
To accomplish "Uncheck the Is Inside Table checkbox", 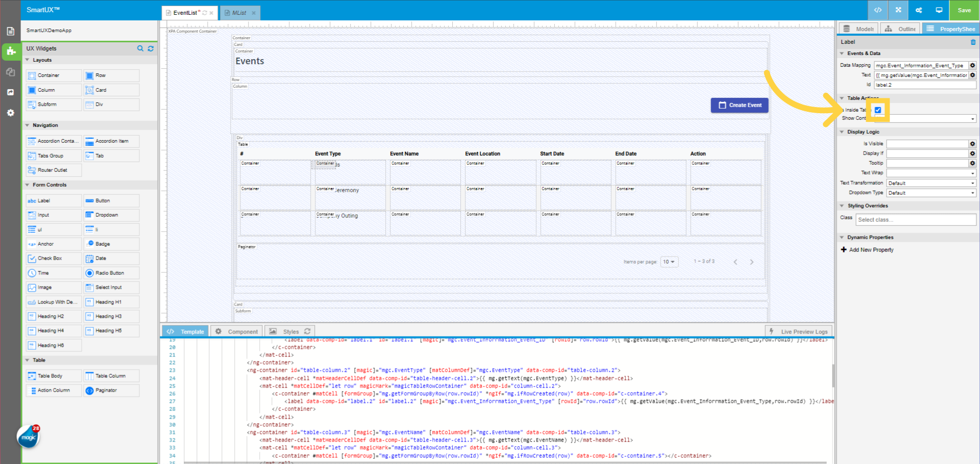I will (878, 110).
